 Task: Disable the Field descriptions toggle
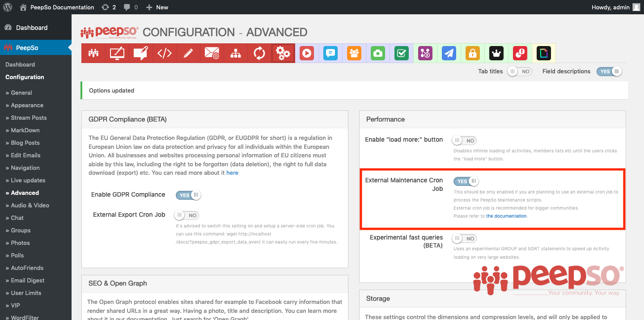click(x=609, y=72)
